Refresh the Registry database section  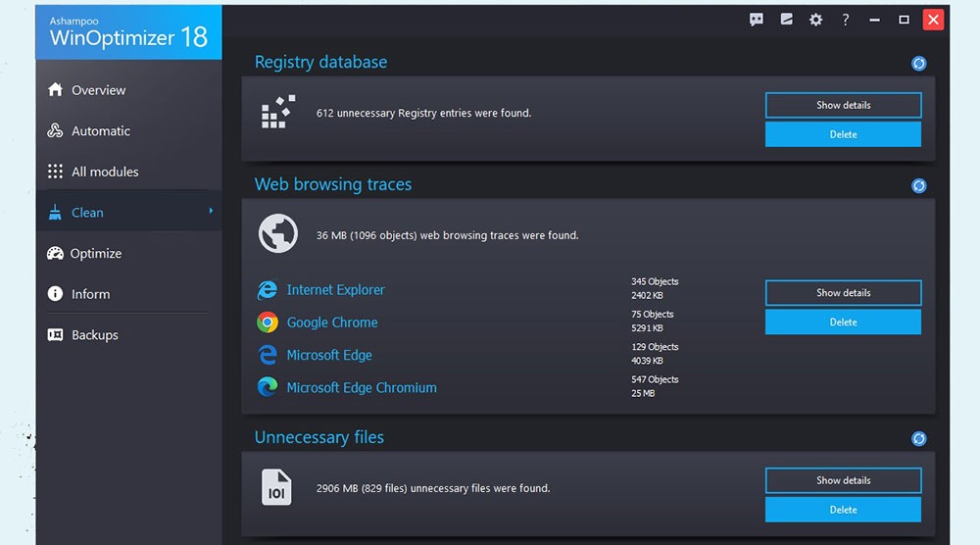coord(918,63)
